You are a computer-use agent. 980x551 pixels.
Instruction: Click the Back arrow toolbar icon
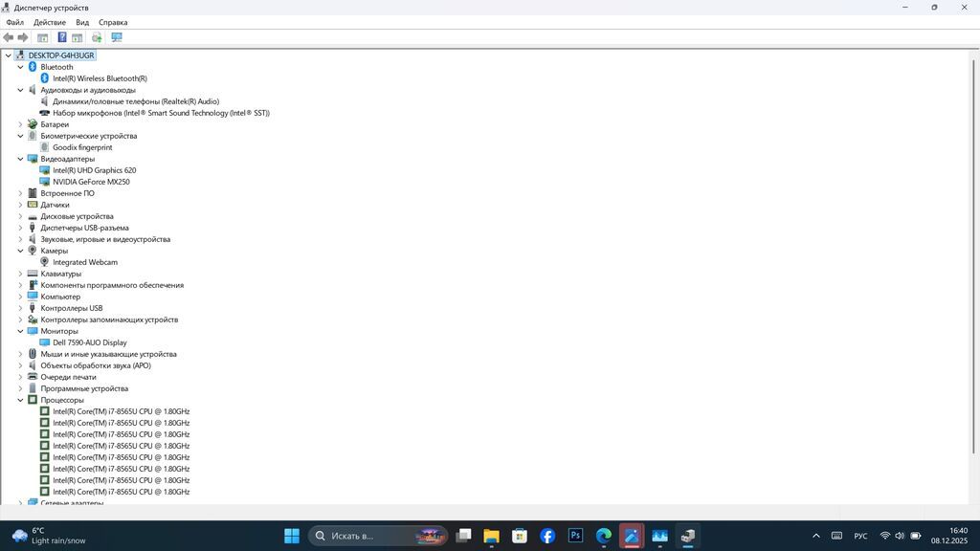pos(8,37)
